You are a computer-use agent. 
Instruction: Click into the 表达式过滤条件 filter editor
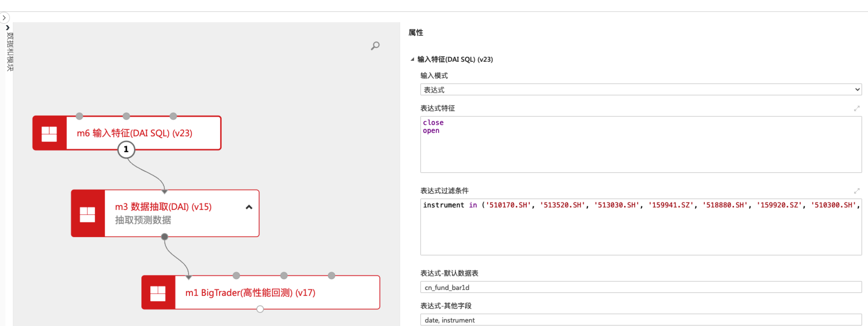click(640, 227)
